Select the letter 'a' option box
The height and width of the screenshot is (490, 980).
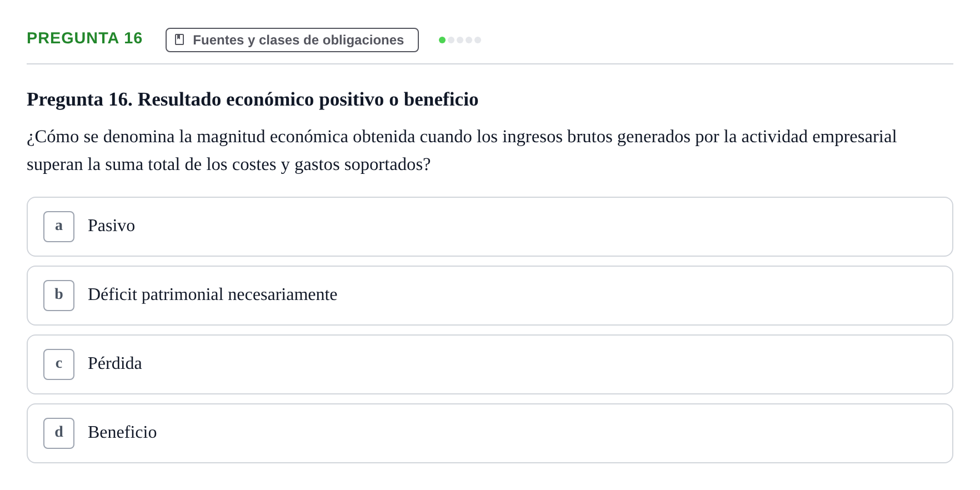point(59,227)
